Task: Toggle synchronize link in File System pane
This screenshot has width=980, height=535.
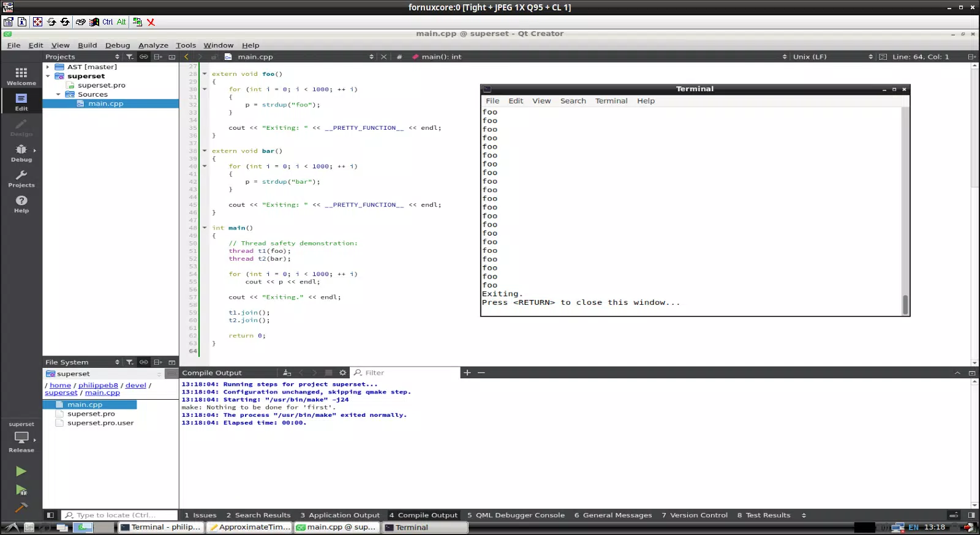Action: pos(143,362)
